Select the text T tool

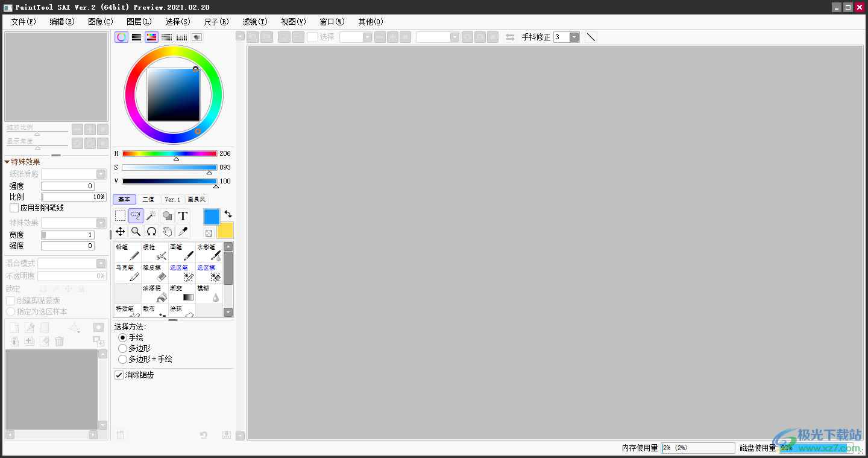(183, 215)
